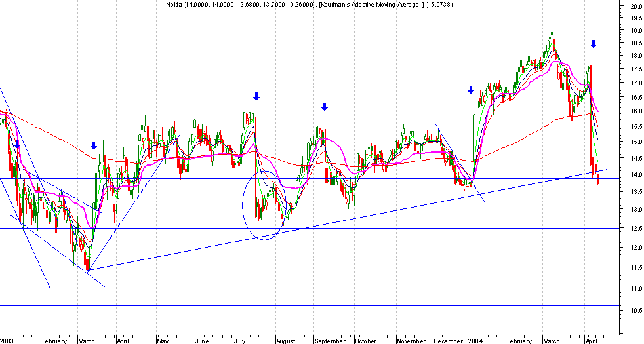
Task: Click the 13.0 price axis label
Action: pos(635,210)
